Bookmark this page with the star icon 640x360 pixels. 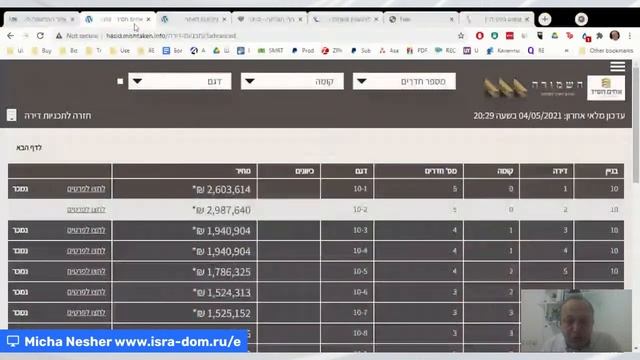(x=461, y=36)
